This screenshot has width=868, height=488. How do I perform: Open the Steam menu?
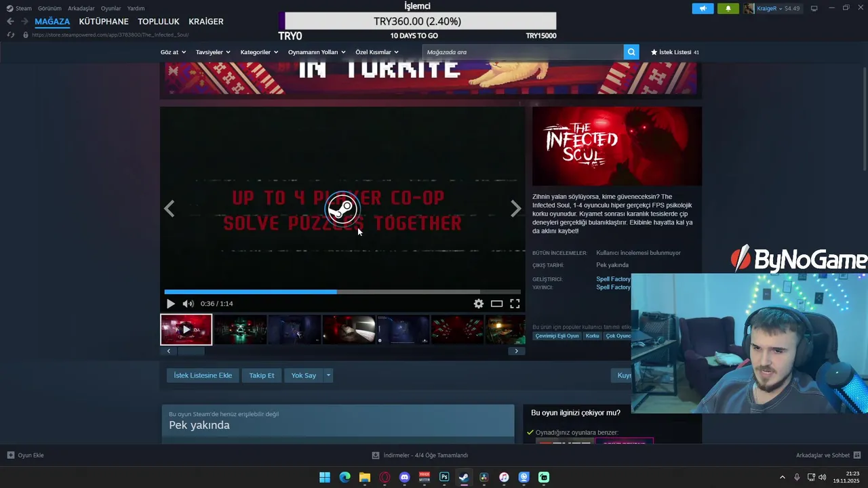19,8
